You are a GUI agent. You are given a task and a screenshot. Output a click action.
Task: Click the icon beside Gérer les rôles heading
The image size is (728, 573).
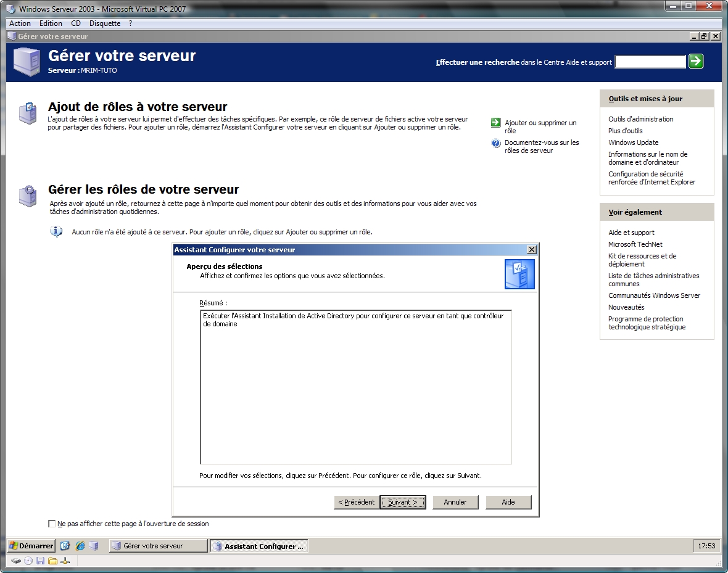(28, 196)
